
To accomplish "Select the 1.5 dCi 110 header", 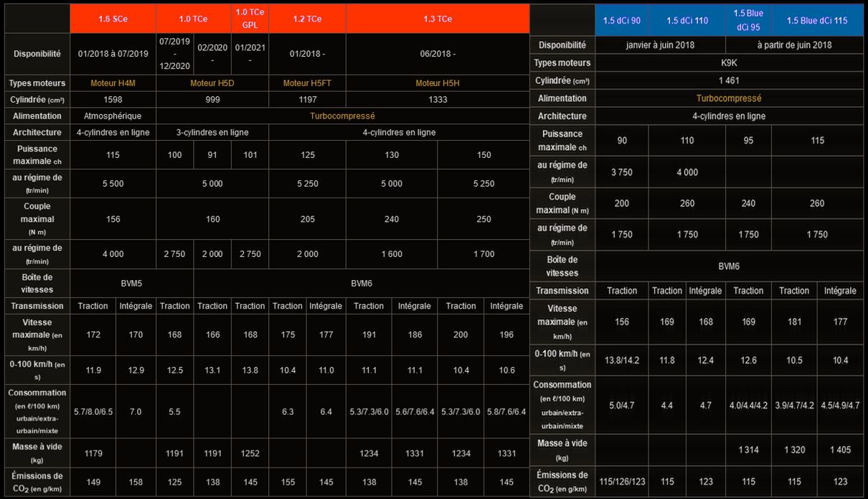I will (687, 21).
